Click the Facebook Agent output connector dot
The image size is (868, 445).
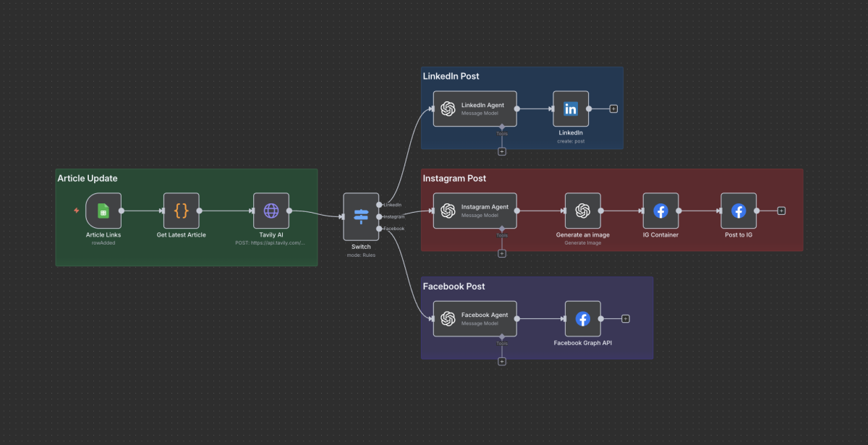pyautogui.click(x=516, y=318)
